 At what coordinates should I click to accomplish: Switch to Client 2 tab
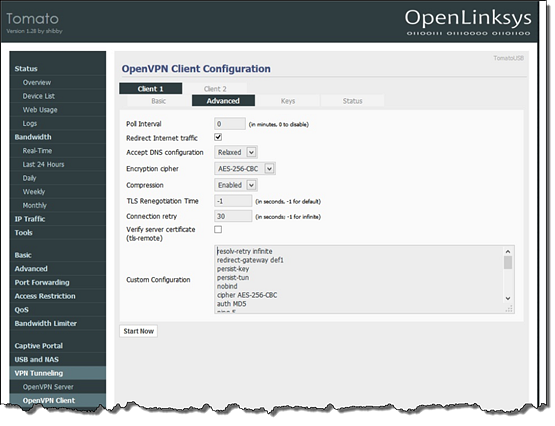point(215,89)
